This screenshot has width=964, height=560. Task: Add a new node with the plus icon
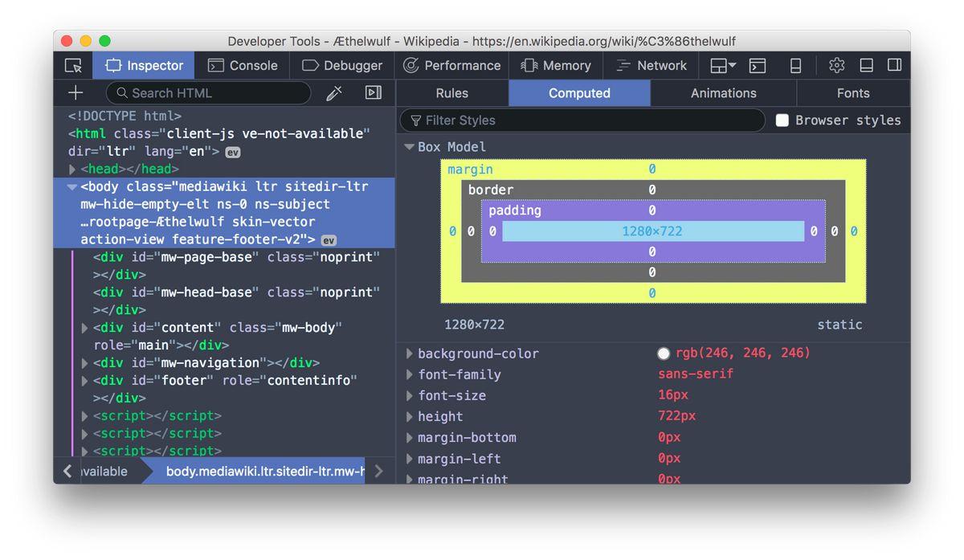click(x=76, y=93)
